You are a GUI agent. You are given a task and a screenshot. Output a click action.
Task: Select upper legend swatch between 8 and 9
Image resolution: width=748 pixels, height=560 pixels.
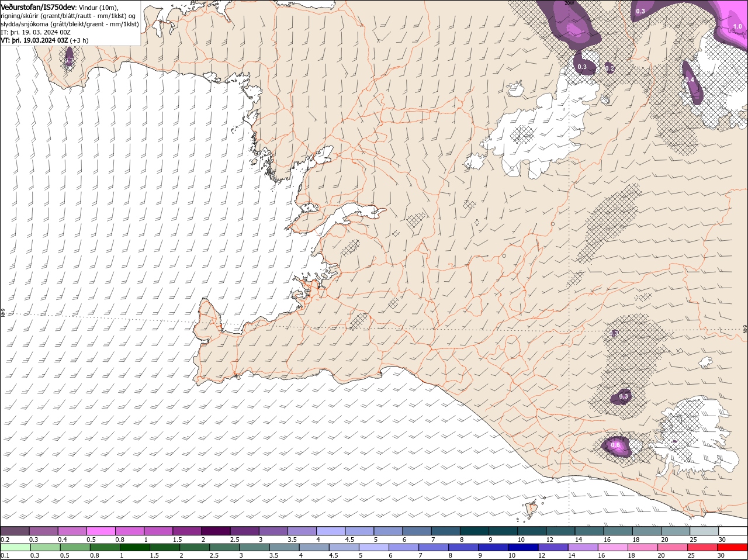coord(475,531)
